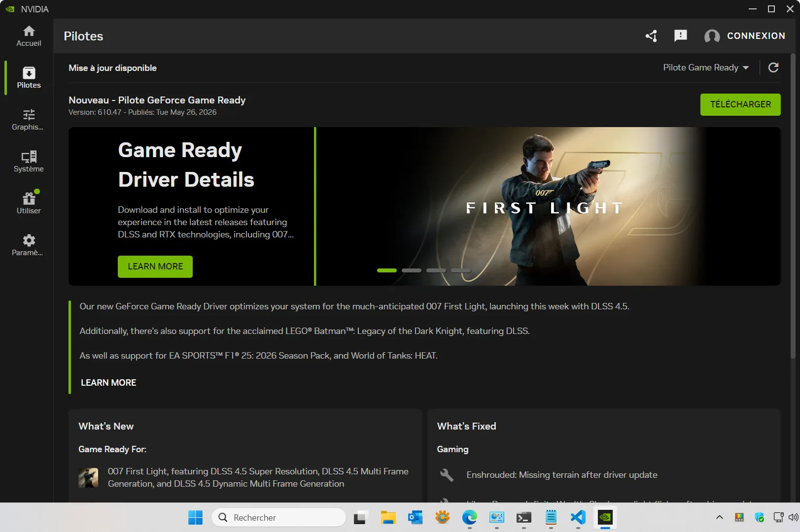The image size is (800, 532).
Task: Open the Pilotes drivers section
Action: 29,78
